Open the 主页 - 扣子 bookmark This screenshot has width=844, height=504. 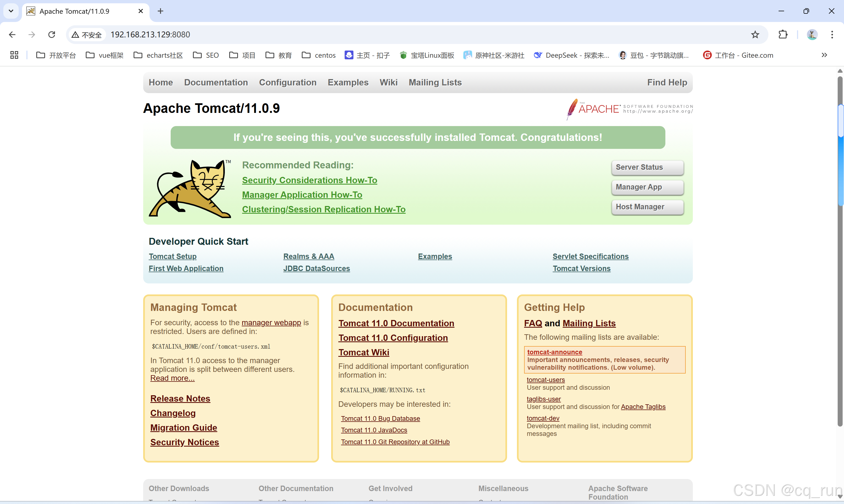click(x=367, y=55)
